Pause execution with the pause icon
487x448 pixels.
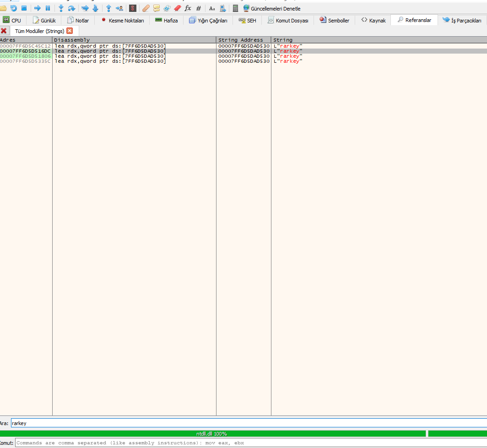48,8
